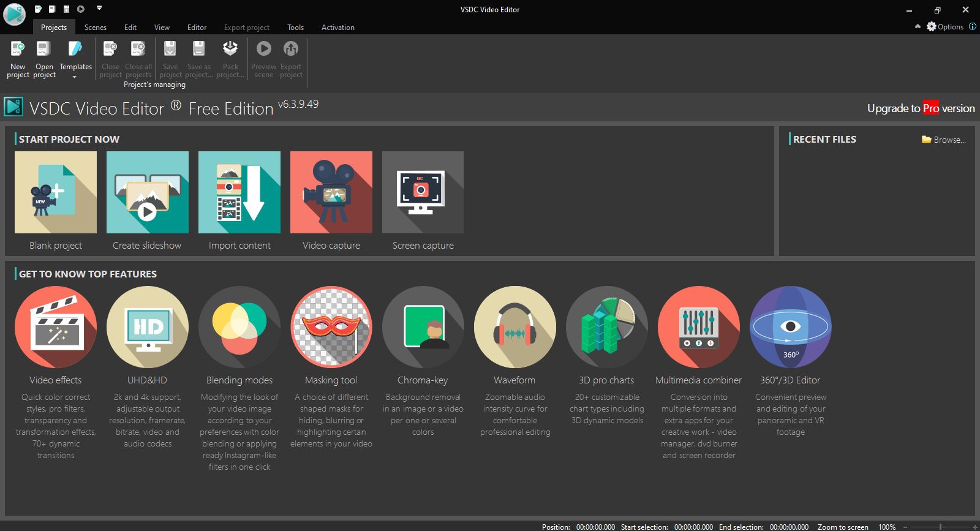Click the VSDC application logo button

tap(14, 13)
